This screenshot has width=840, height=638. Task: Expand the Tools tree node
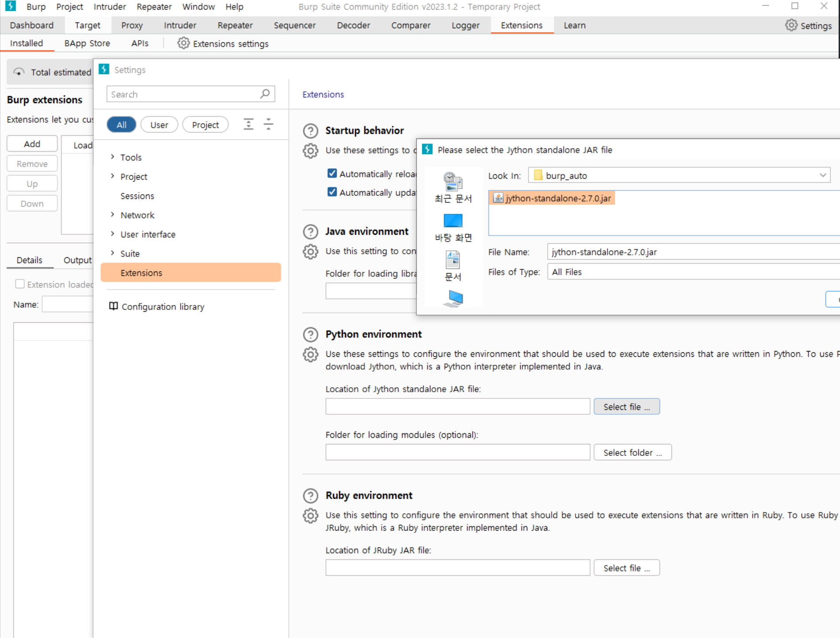click(112, 157)
